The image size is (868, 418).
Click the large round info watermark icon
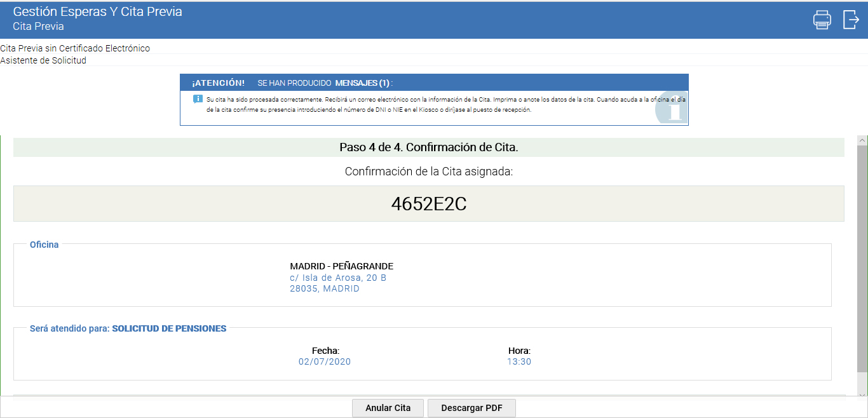[x=671, y=109]
